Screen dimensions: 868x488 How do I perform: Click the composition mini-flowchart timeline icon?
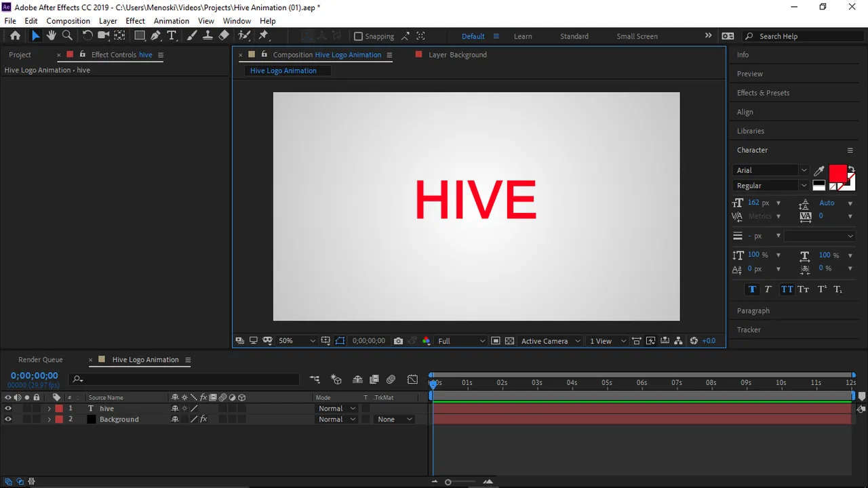[x=315, y=380]
